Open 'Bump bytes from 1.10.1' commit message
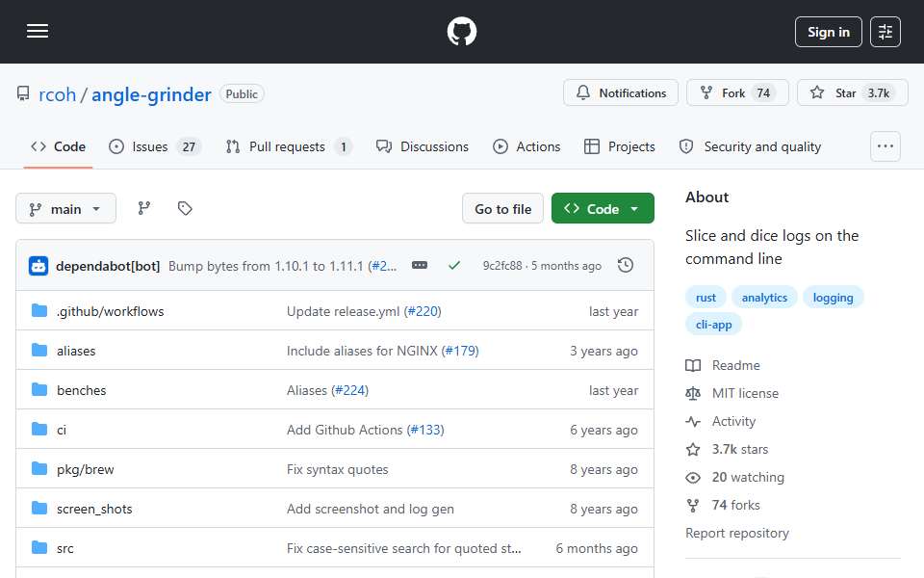 pos(268,266)
